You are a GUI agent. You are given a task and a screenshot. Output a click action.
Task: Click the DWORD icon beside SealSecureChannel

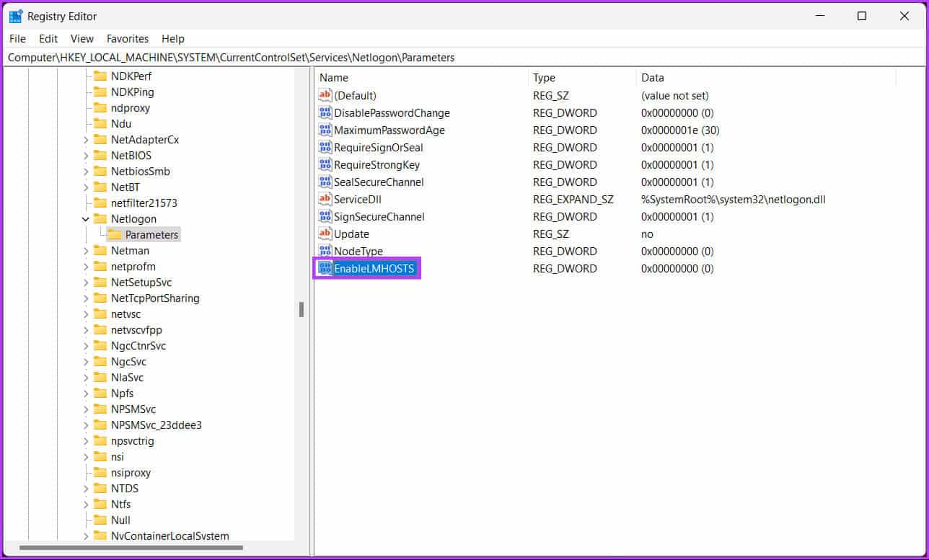point(325,182)
